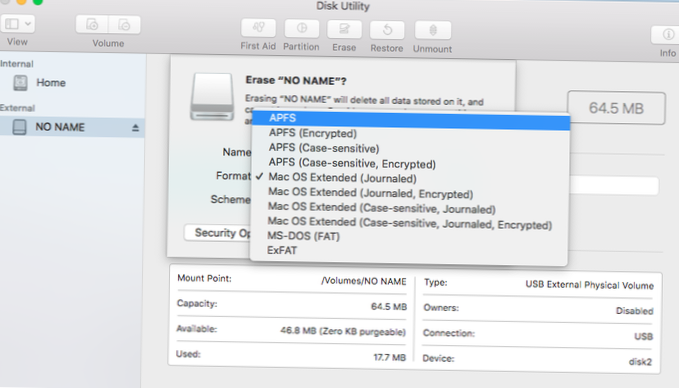Click the Home disk icon in sidebar
Viewport: 679px width, 388px height.
pos(20,82)
